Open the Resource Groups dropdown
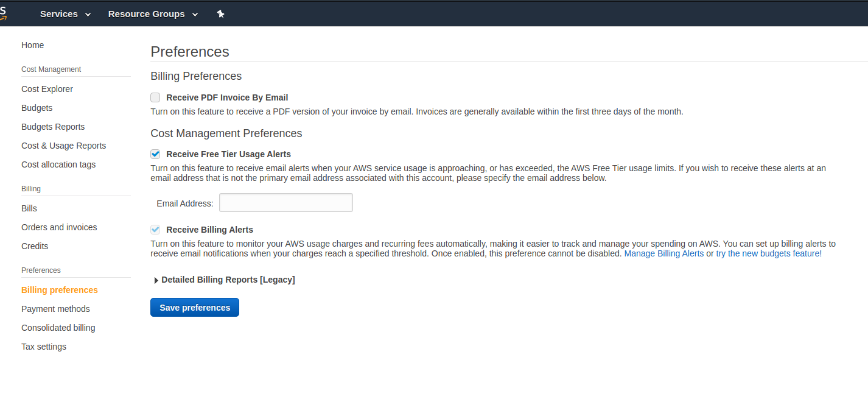 click(153, 14)
